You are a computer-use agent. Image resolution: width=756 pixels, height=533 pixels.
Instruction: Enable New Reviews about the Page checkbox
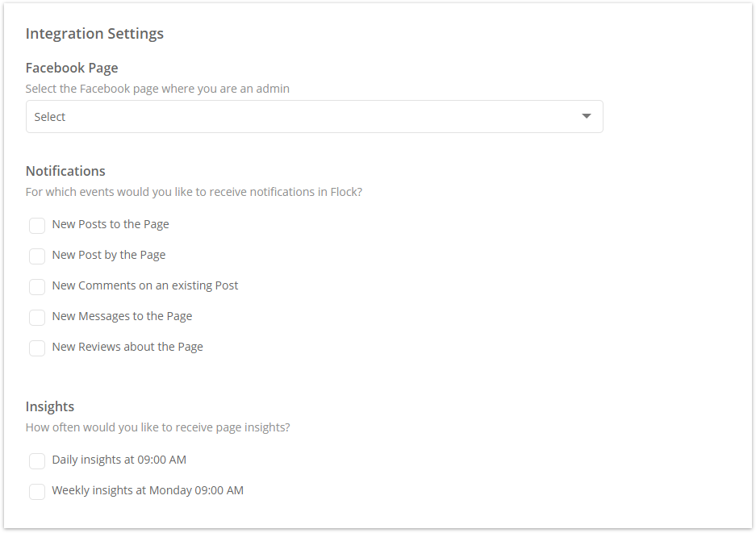click(x=37, y=348)
